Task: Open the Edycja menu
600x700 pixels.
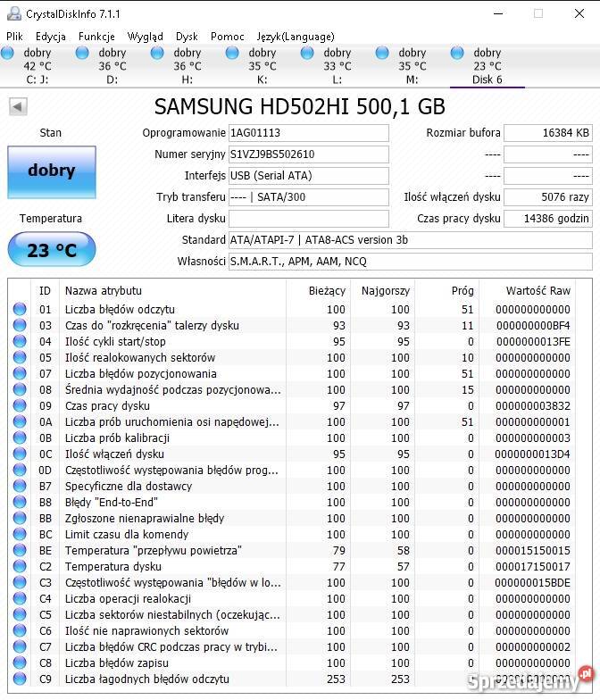Action: 50,36
